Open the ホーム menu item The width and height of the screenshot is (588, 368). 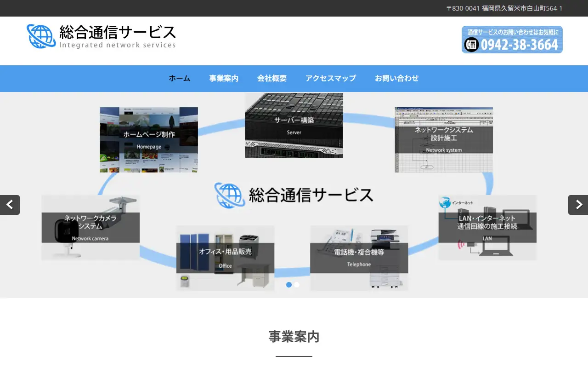(180, 78)
